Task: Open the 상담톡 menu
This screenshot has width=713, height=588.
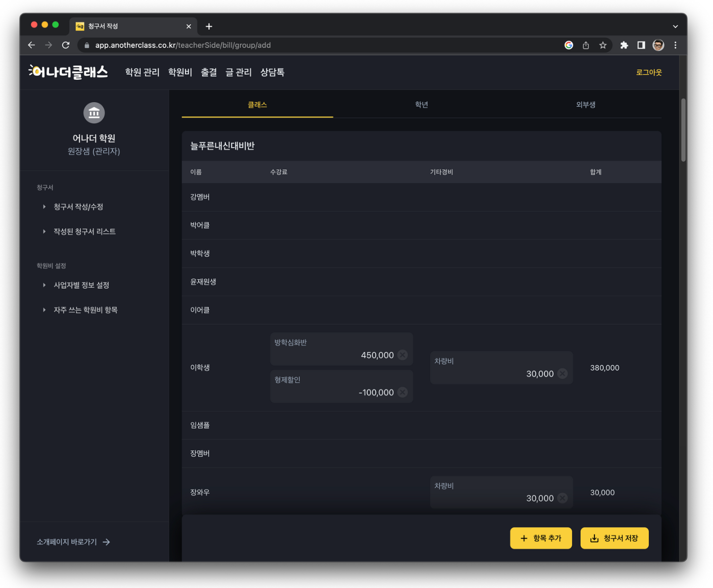Action: coord(273,72)
